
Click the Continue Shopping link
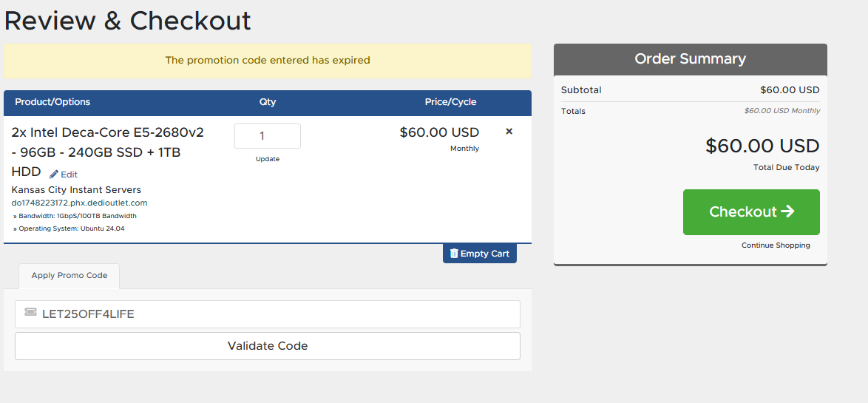tap(776, 245)
